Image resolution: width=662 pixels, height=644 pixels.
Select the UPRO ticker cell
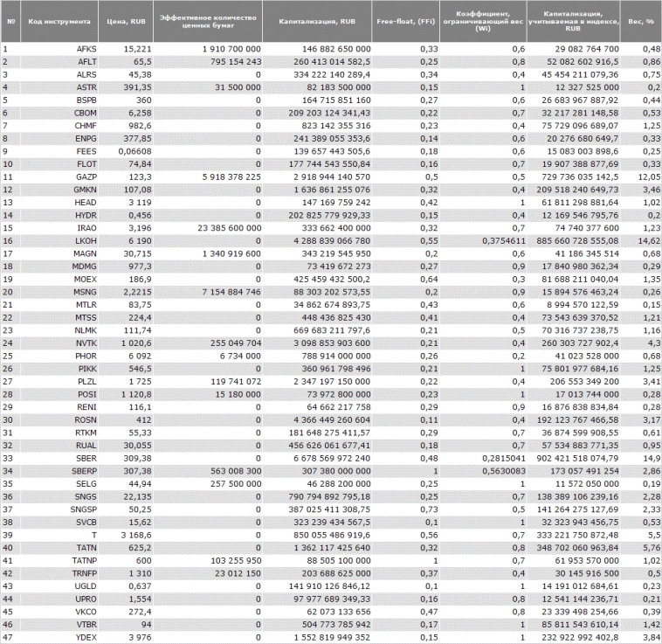coord(59,599)
